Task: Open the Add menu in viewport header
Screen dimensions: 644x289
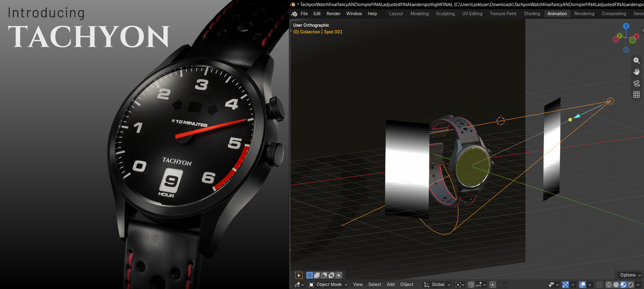Action: (x=391, y=284)
